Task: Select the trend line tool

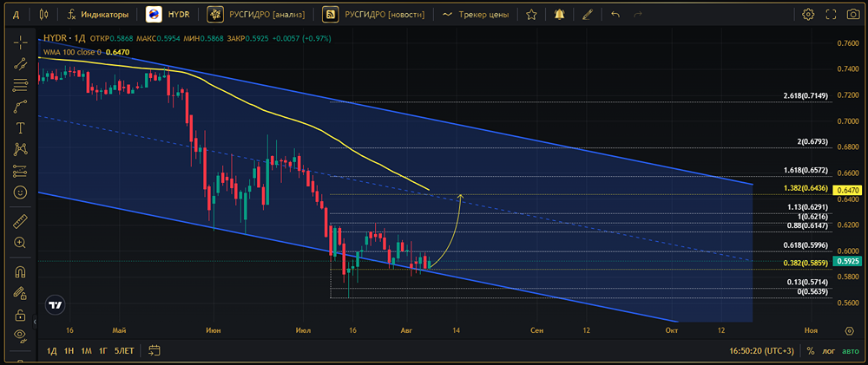Action: click(x=21, y=63)
